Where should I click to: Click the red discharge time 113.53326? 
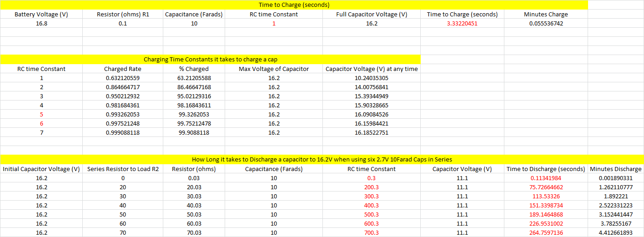click(x=546, y=196)
